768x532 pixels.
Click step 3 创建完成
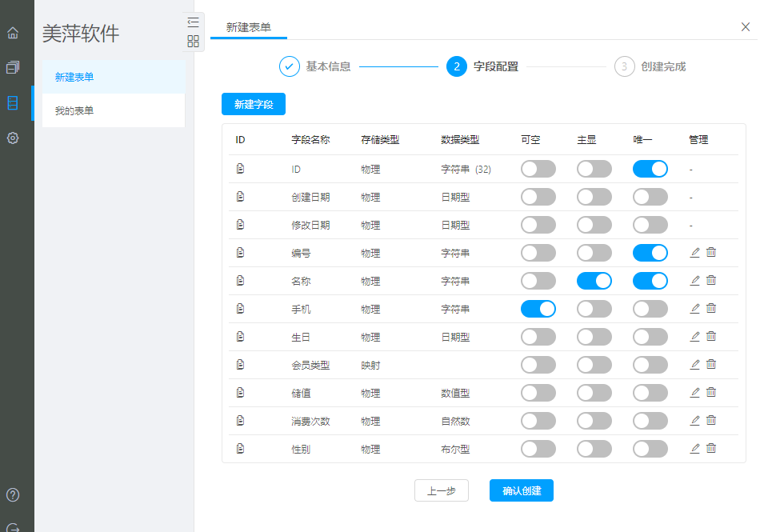tap(650, 66)
